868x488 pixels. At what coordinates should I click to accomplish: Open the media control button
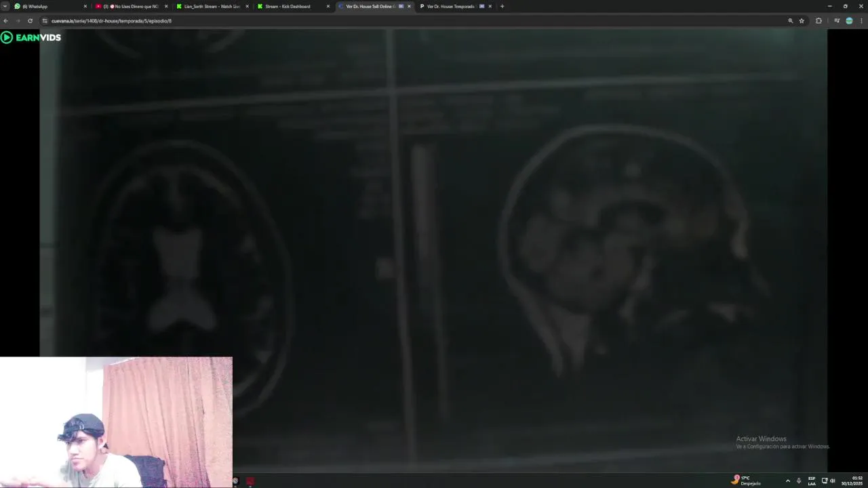pos(837,21)
